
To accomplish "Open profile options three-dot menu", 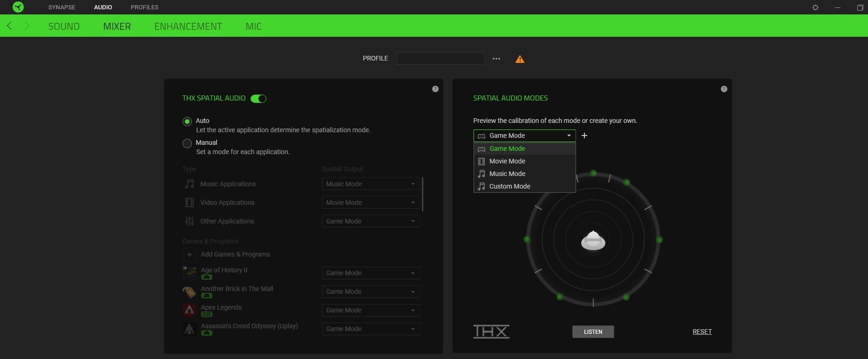I will point(496,59).
